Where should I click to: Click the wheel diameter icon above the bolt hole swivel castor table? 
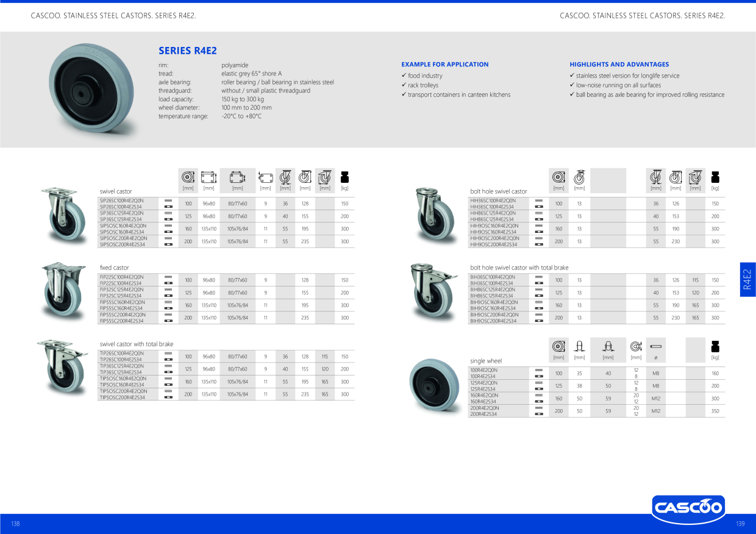pos(558,177)
